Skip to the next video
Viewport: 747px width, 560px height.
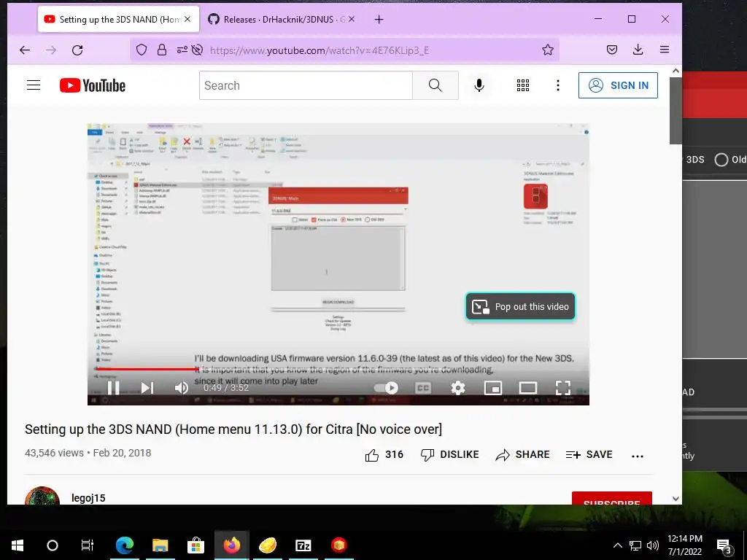tap(147, 388)
